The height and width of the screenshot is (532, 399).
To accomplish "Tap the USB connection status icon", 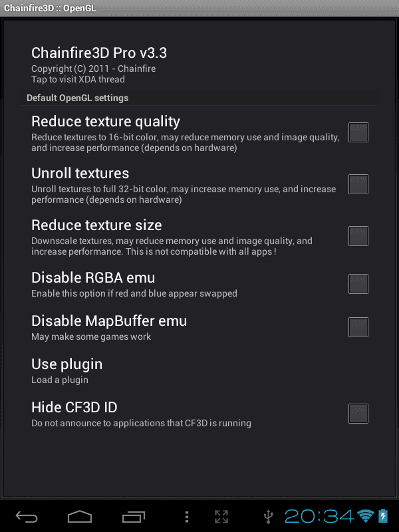I will (269, 517).
